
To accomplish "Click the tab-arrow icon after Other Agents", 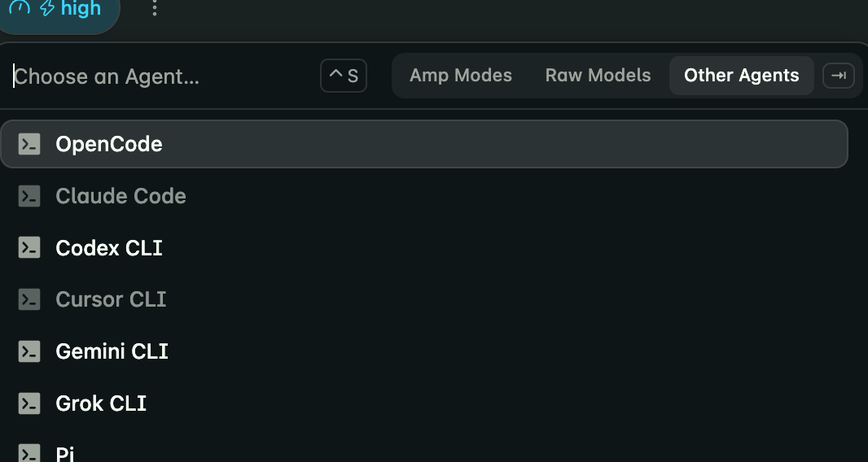I will click(839, 76).
